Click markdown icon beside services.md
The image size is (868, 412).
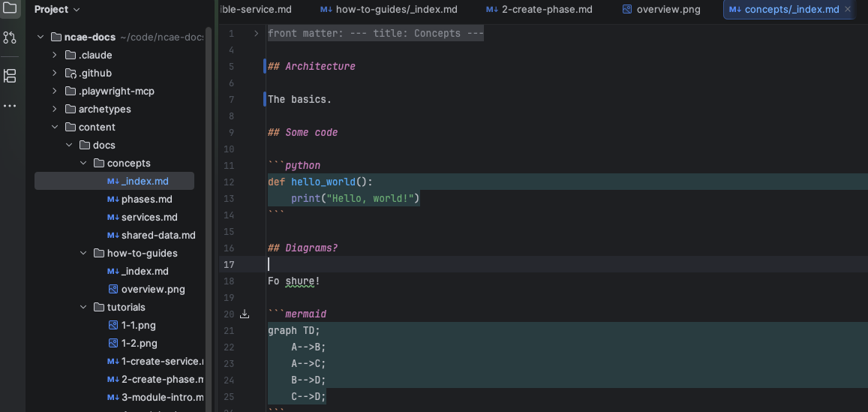(113, 217)
